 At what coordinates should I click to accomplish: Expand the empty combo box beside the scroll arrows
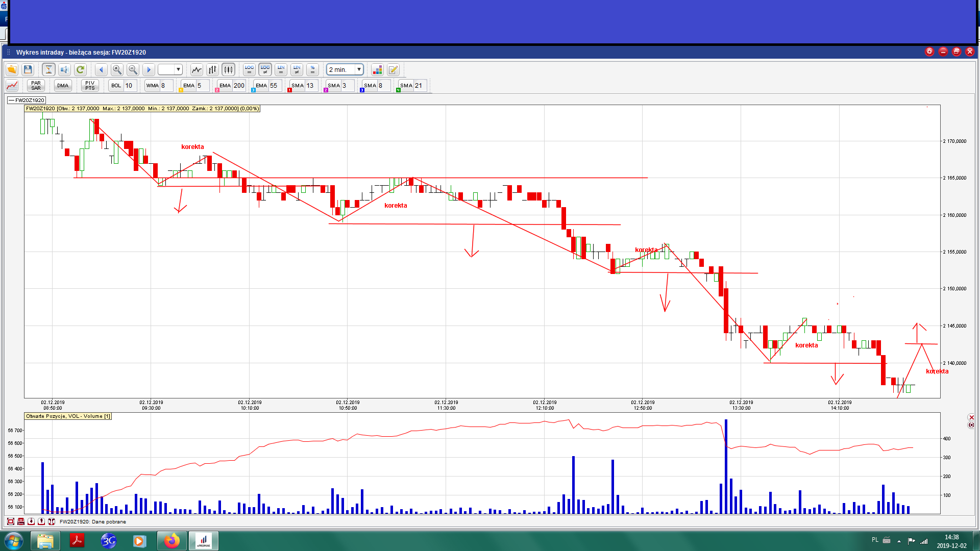point(178,69)
